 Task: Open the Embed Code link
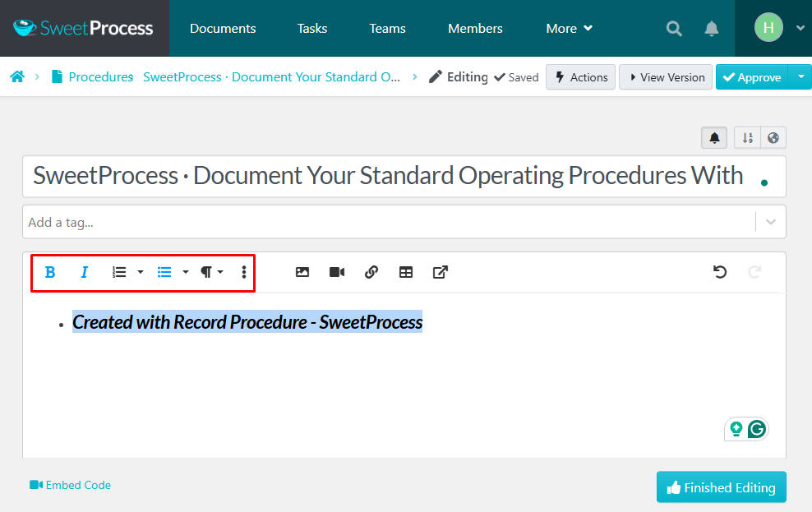click(70, 485)
